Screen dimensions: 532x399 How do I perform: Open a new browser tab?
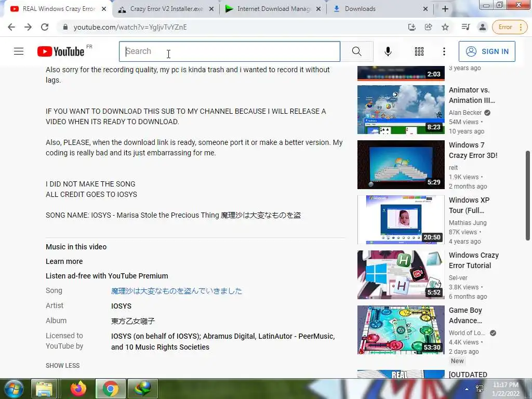[445, 9]
